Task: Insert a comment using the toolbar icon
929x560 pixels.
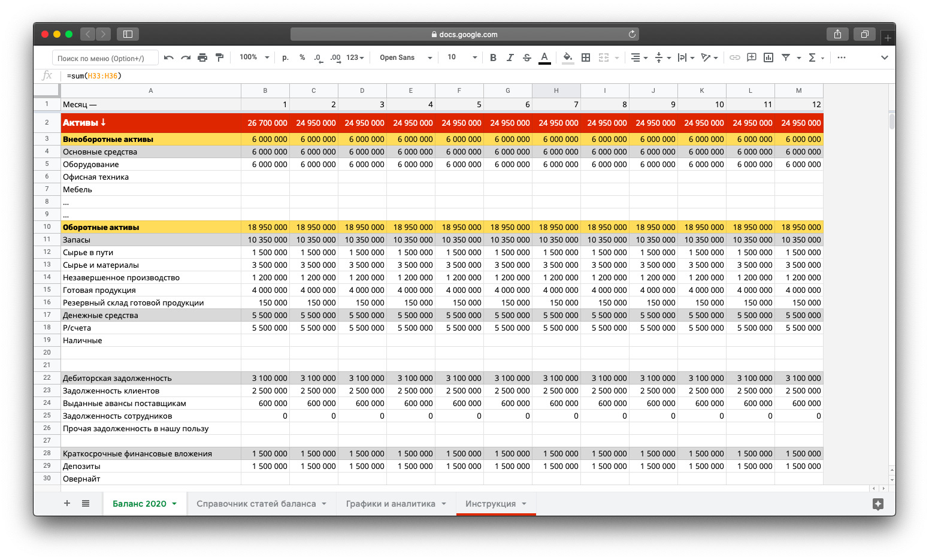Action: pos(751,57)
